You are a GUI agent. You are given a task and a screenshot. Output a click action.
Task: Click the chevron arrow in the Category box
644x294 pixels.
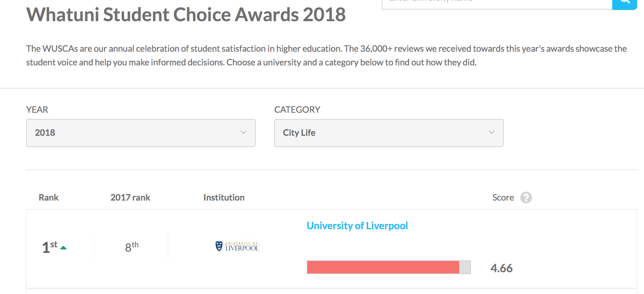[x=492, y=132]
